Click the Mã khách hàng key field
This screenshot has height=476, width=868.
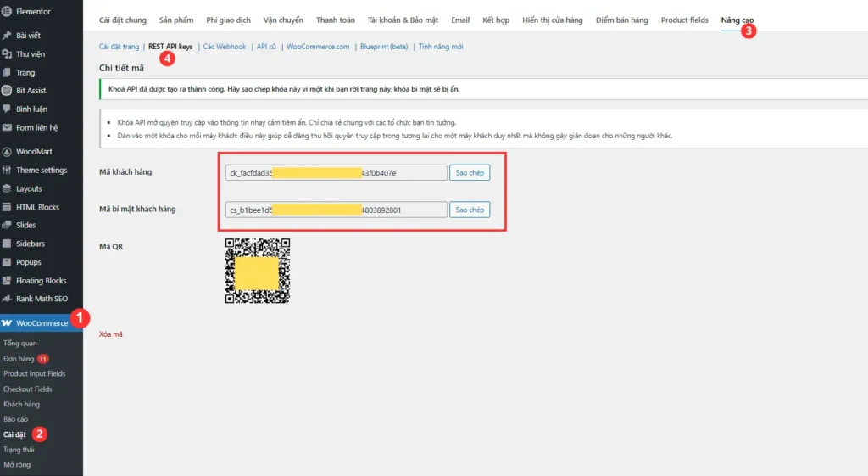(336, 173)
